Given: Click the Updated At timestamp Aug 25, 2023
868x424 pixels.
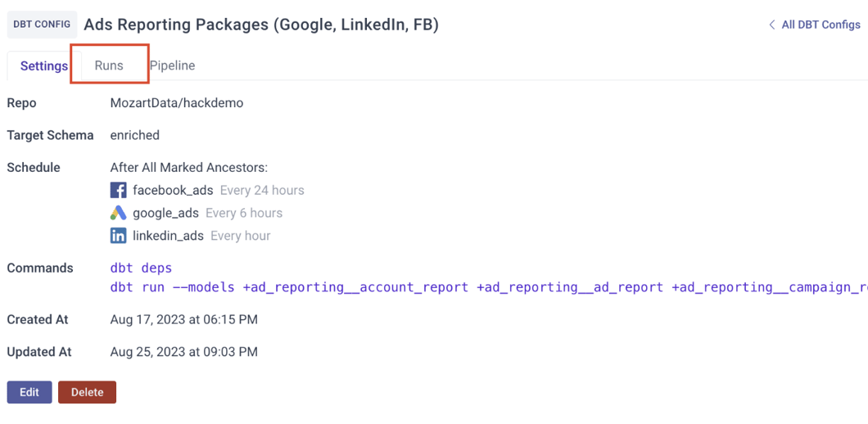Looking at the screenshot, I should [184, 352].
